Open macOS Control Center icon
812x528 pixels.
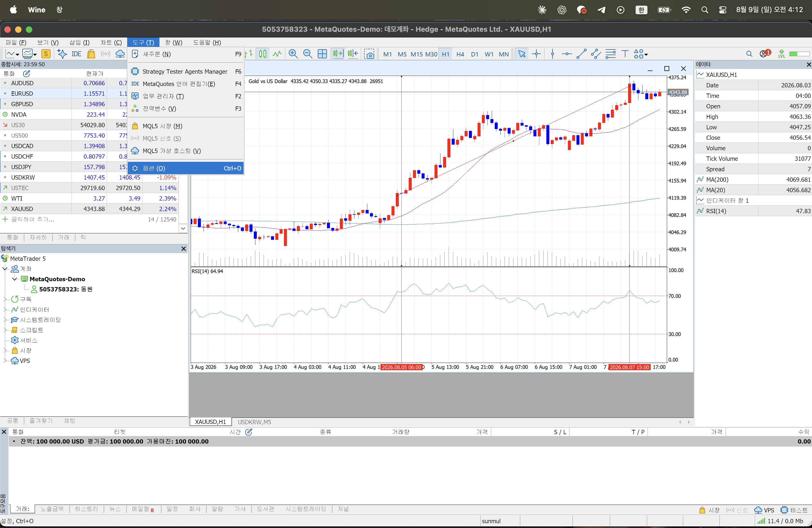(x=723, y=10)
